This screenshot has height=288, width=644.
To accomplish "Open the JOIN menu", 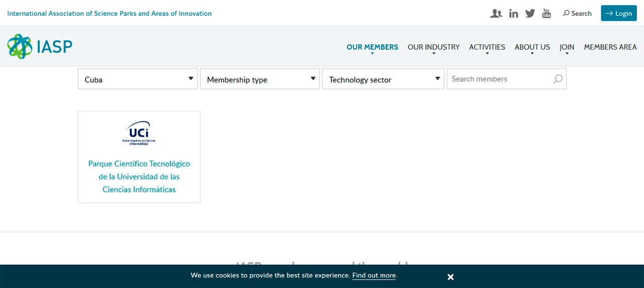I will [567, 47].
